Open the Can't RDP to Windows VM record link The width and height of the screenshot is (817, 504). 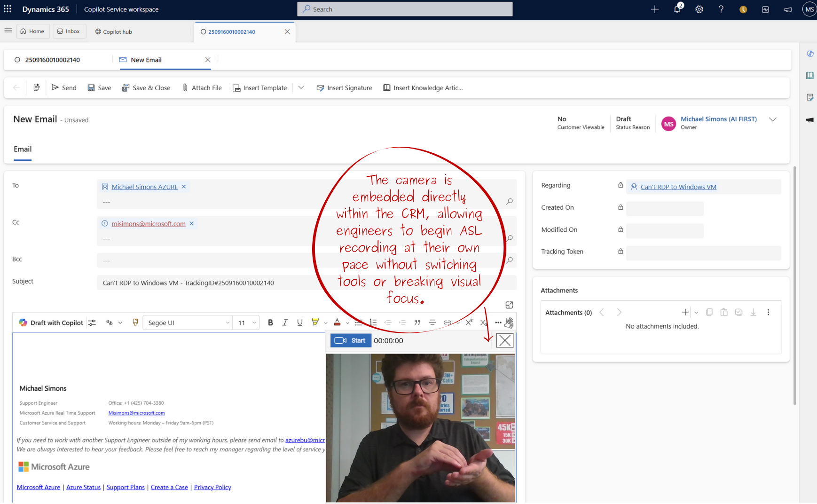[678, 187]
